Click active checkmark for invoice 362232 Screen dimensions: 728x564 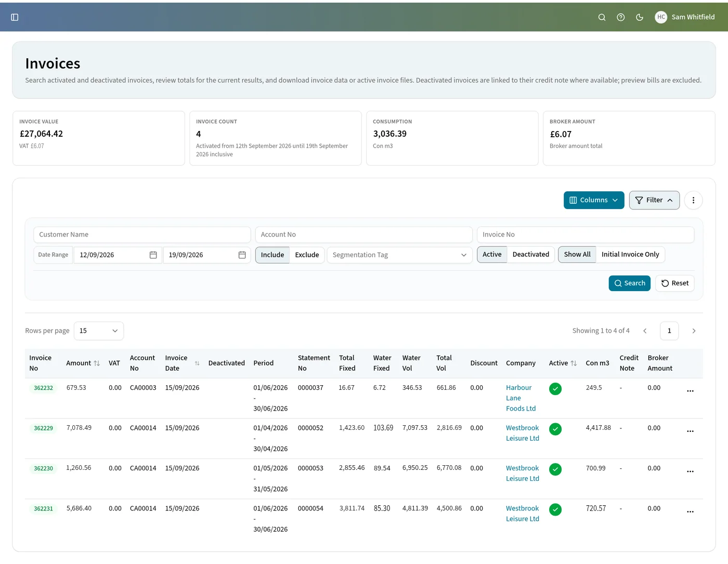(x=555, y=389)
